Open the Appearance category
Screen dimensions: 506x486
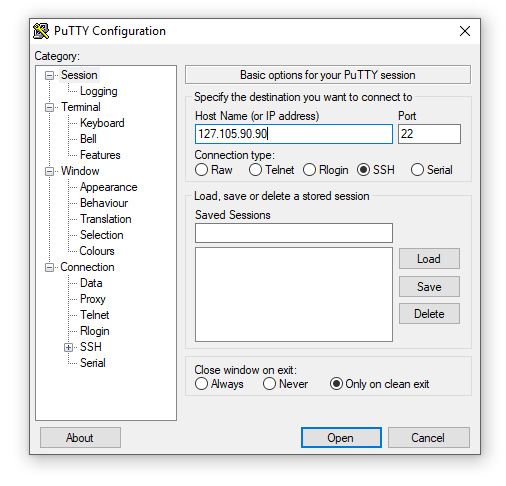[x=109, y=187]
